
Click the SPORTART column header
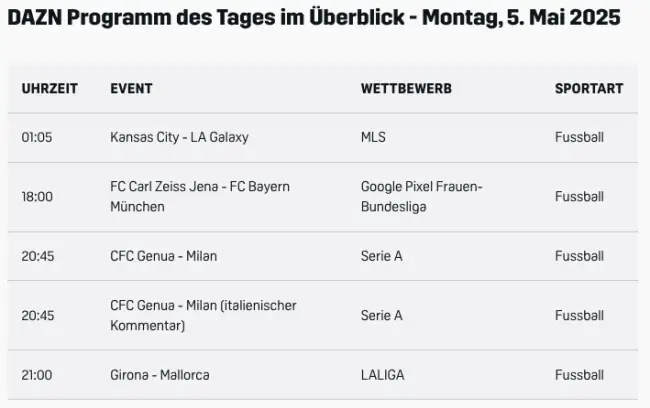click(x=588, y=89)
